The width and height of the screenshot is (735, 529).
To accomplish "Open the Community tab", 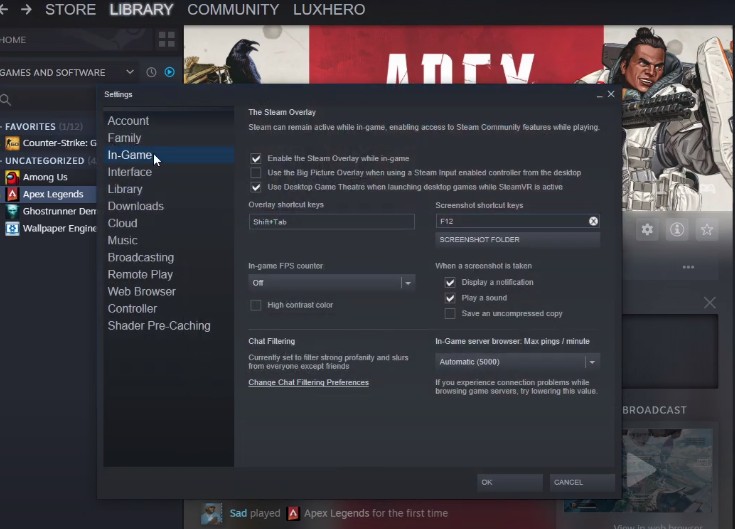I will click(233, 9).
